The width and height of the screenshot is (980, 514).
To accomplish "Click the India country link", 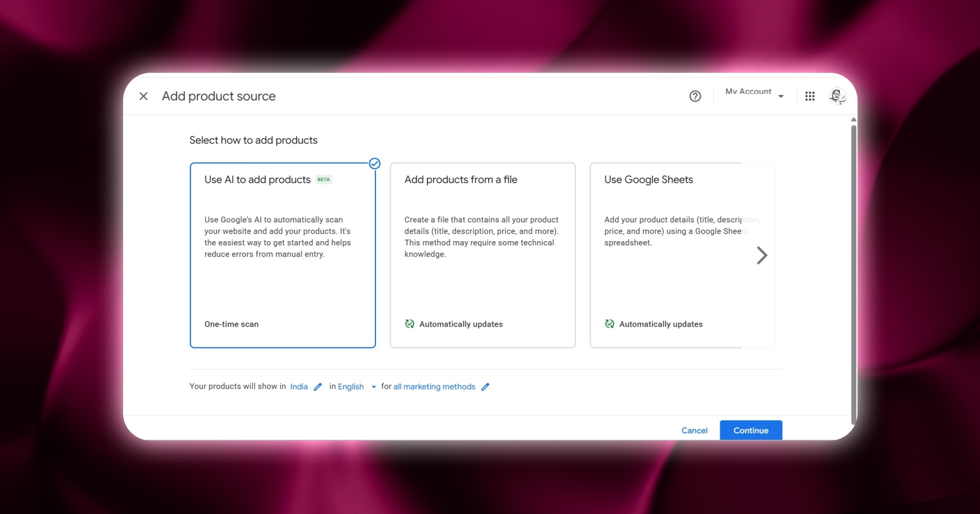I will [x=299, y=387].
